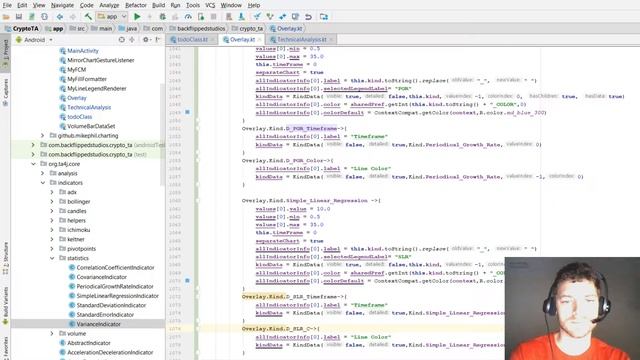The width and height of the screenshot is (640, 360).
Task: Select SimpleLinearRegressionIndicator in tree
Action: (x=118, y=296)
